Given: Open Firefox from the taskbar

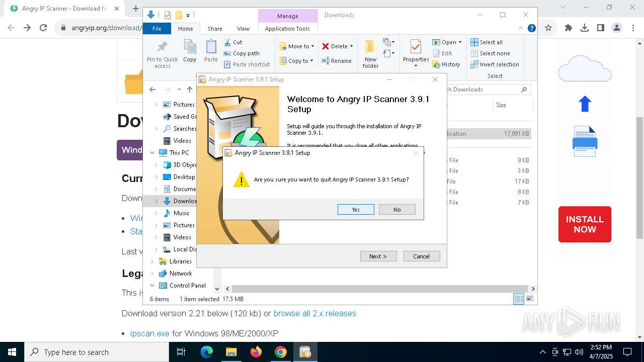Looking at the screenshot, I should [256, 352].
